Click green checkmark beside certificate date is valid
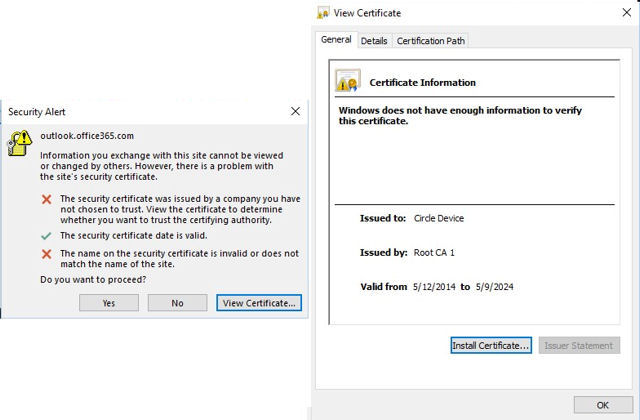The image size is (640, 420). [x=47, y=236]
